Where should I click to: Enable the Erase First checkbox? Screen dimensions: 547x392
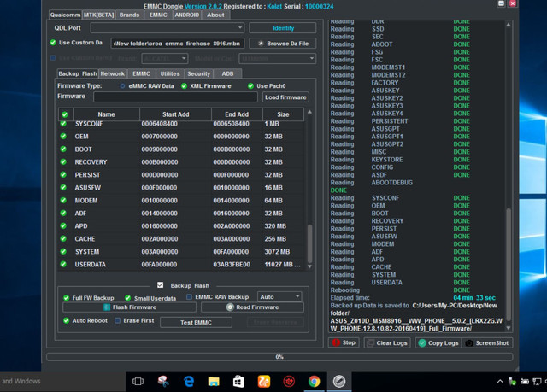coord(118,320)
